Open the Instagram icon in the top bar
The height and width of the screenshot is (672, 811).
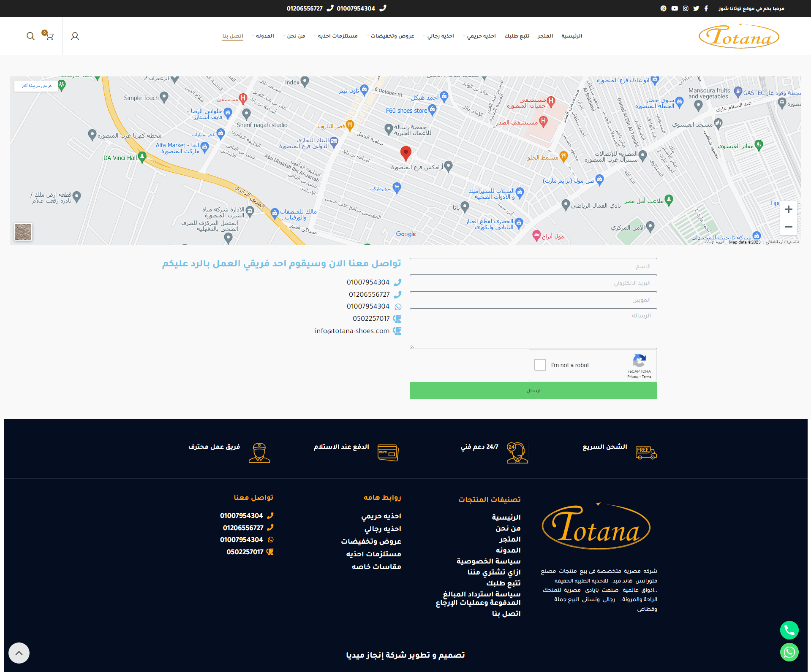[685, 8]
